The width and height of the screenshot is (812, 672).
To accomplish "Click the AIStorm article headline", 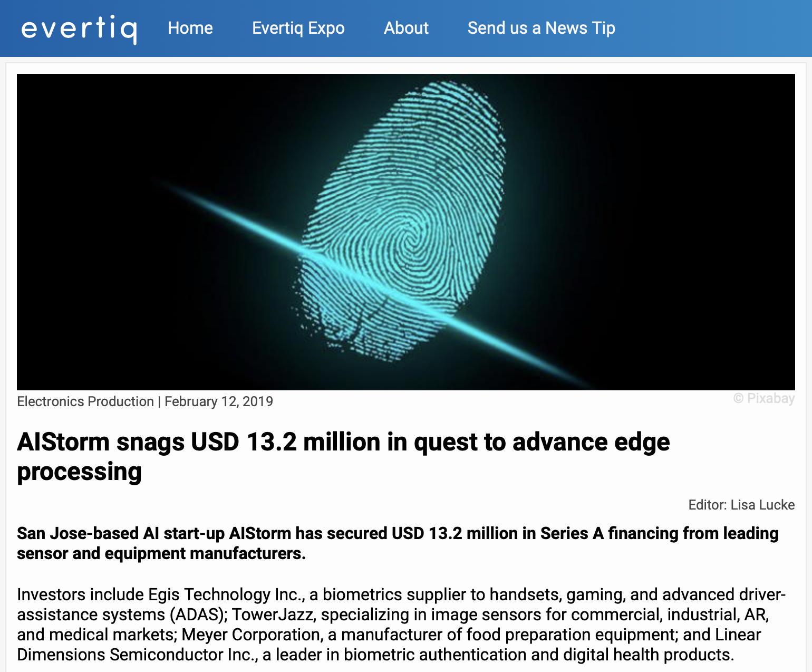I will point(343,456).
